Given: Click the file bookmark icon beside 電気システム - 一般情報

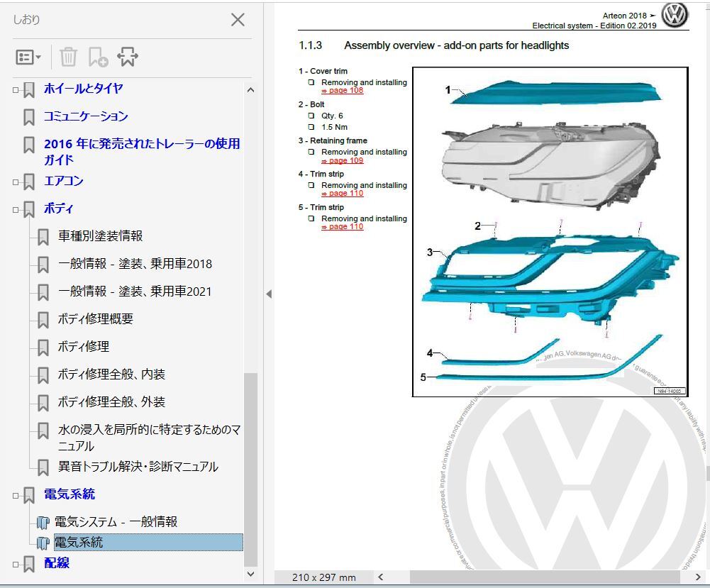Looking at the screenshot, I should tap(43, 523).
